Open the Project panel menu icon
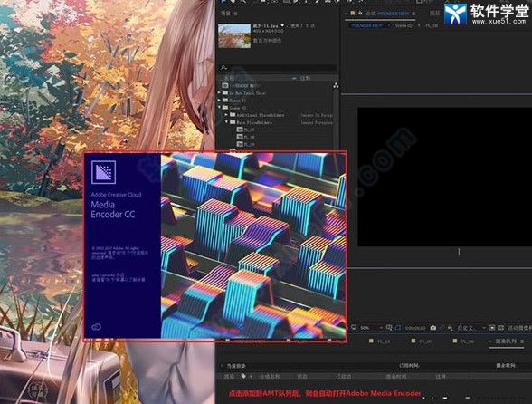532x404 pixels. (236, 14)
